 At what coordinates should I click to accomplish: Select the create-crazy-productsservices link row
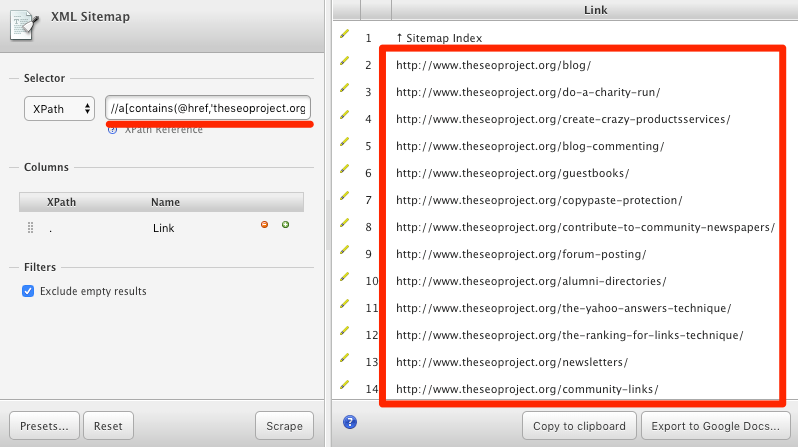[563, 119]
